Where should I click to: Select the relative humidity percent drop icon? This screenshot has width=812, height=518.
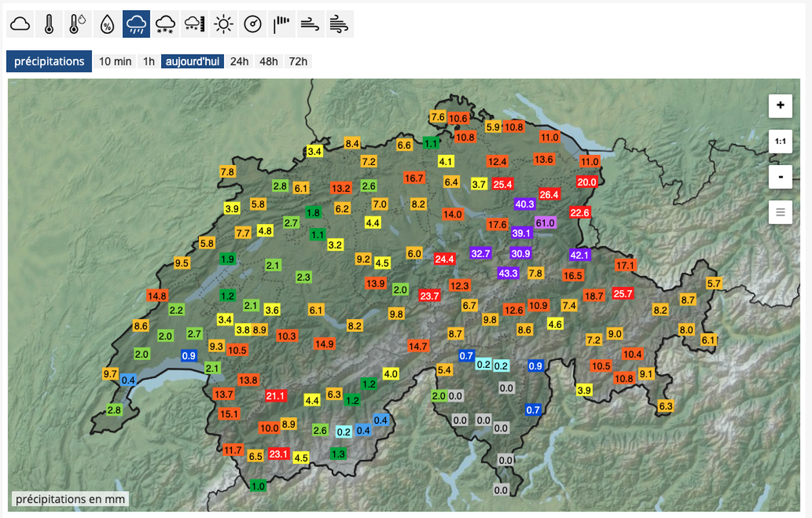(107, 24)
